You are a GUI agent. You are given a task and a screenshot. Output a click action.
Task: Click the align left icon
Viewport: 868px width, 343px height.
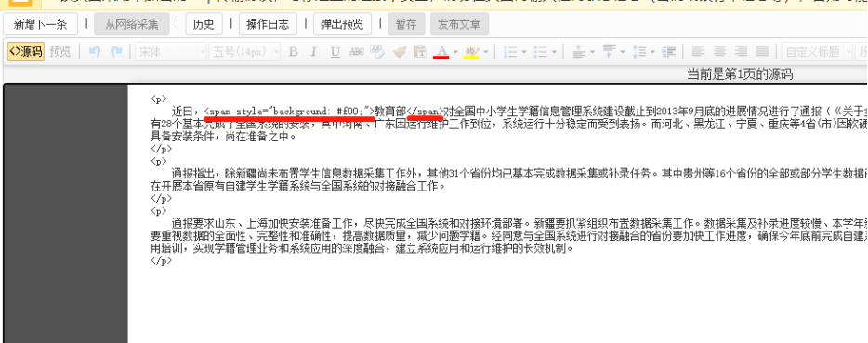click(x=698, y=52)
